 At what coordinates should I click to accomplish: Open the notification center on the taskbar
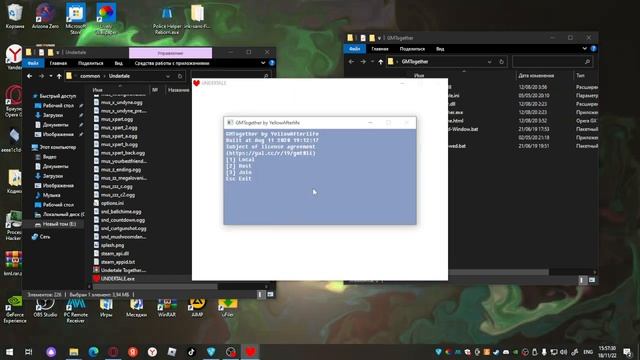[627, 352]
